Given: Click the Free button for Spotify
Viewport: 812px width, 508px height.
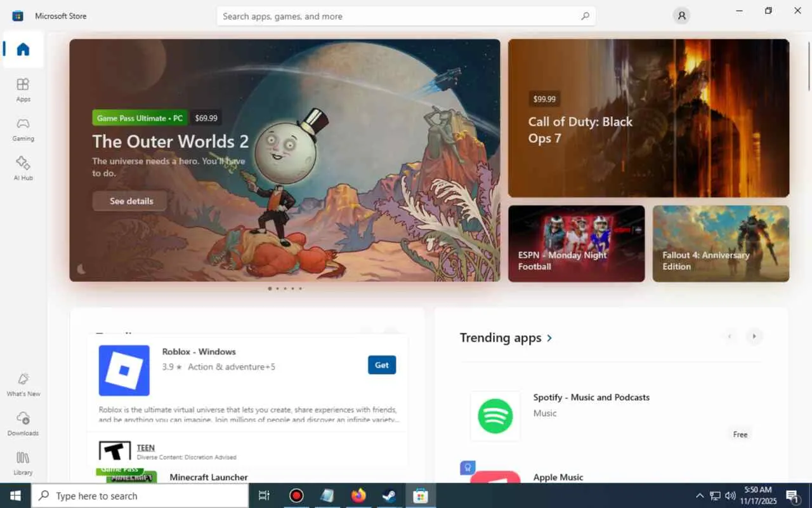Looking at the screenshot, I should [740, 434].
